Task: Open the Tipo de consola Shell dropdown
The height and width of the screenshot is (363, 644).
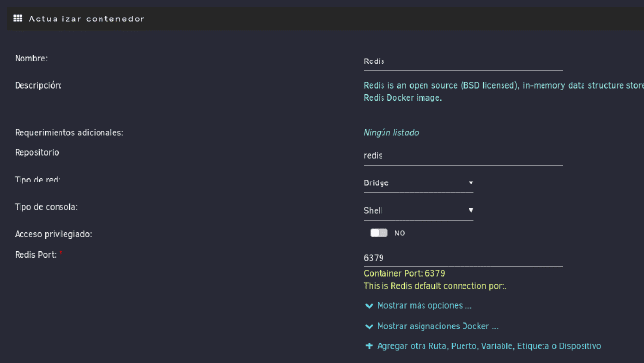Action: (x=418, y=211)
